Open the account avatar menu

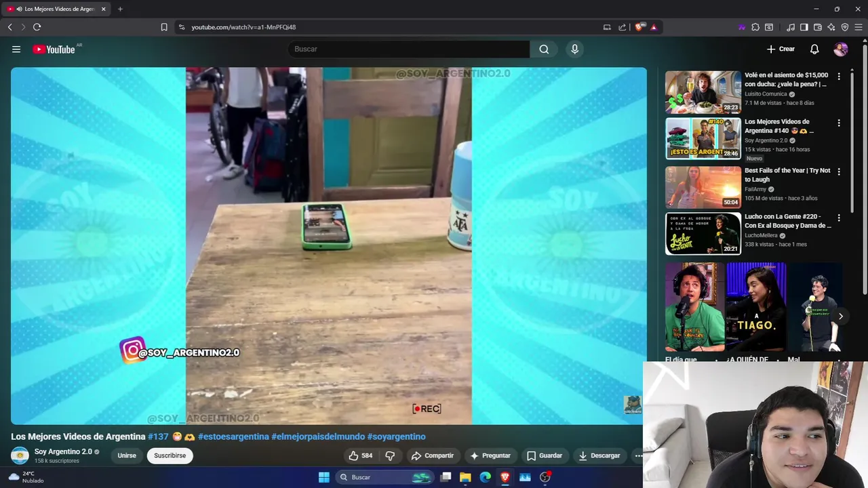841,49
